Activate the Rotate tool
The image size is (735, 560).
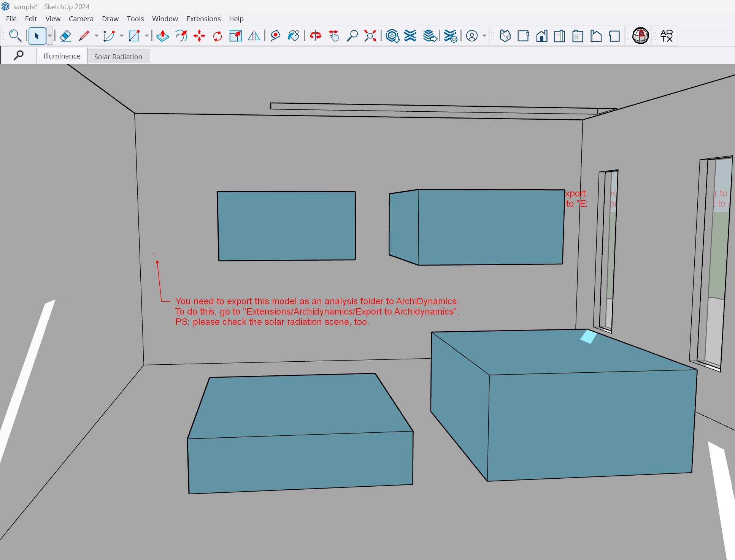pos(217,36)
